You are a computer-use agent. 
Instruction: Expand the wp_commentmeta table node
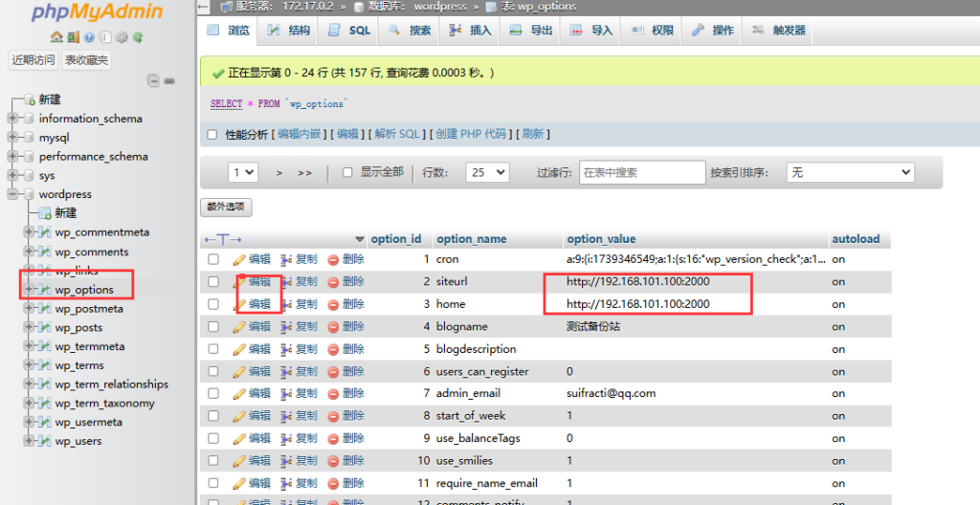pos(28,232)
